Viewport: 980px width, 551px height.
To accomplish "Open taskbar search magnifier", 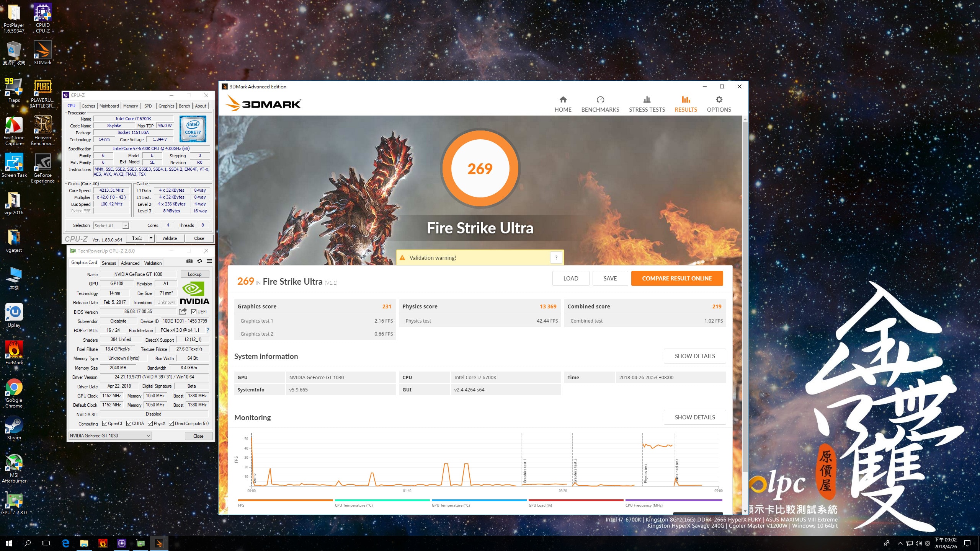I will [28, 543].
